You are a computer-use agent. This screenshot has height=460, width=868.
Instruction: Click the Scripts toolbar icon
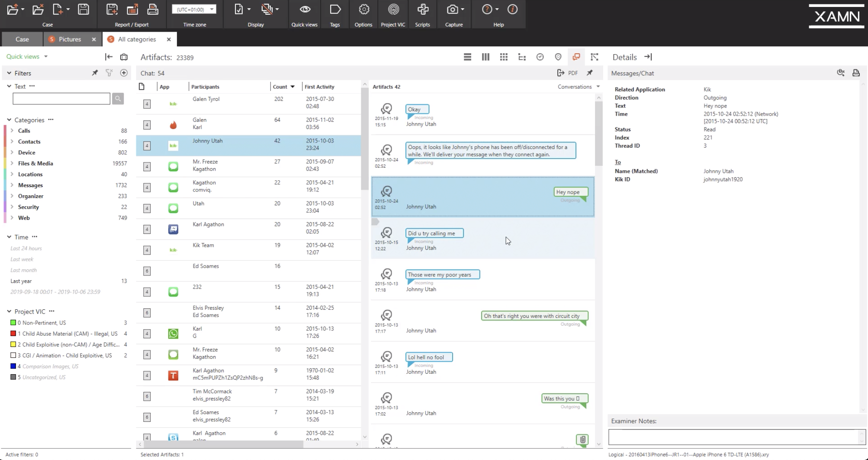(x=422, y=15)
